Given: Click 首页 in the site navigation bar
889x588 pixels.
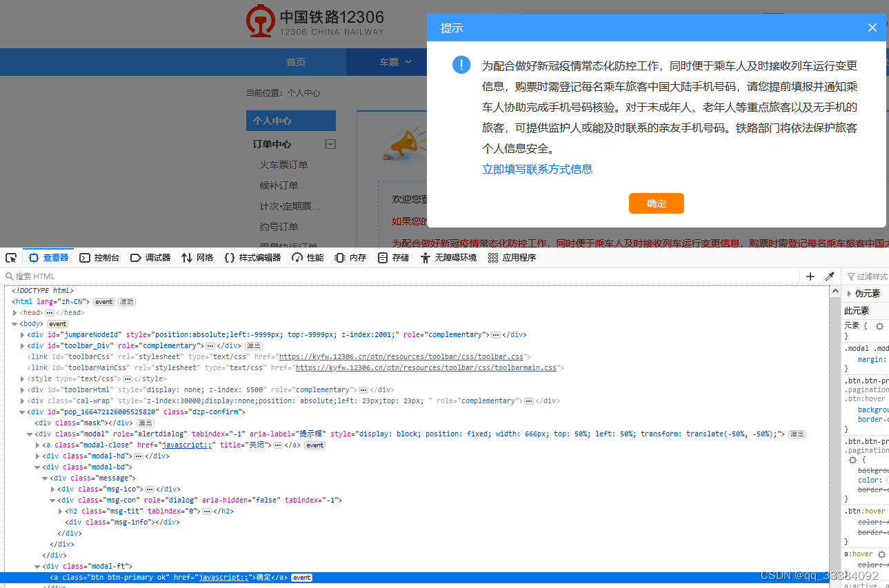Looking at the screenshot, I should click(296, 62).
